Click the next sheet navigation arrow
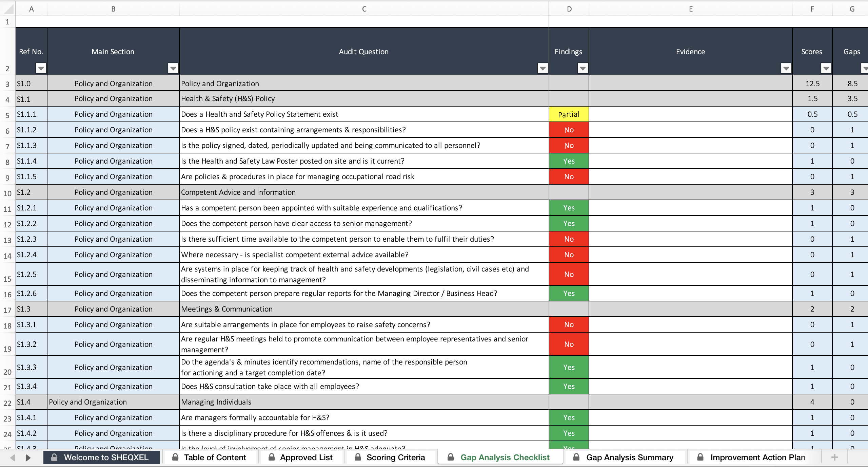Viewport: 868px width, 467px height. 28,457
